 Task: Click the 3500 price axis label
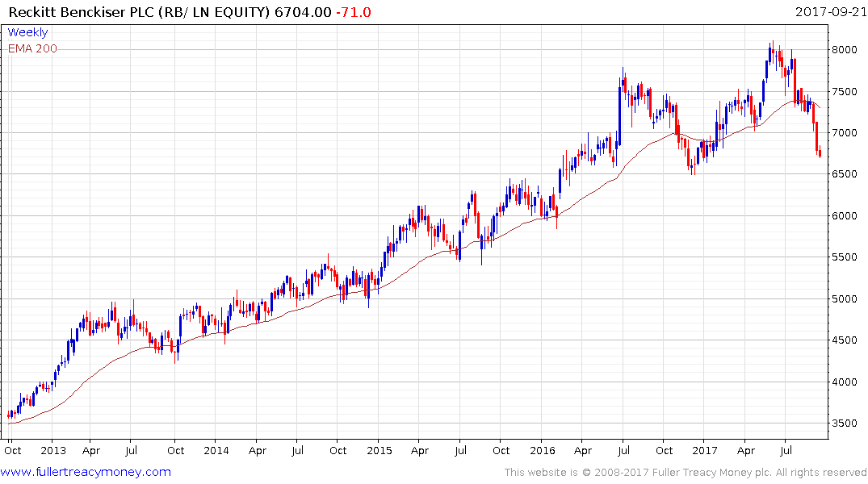point(845,423)
